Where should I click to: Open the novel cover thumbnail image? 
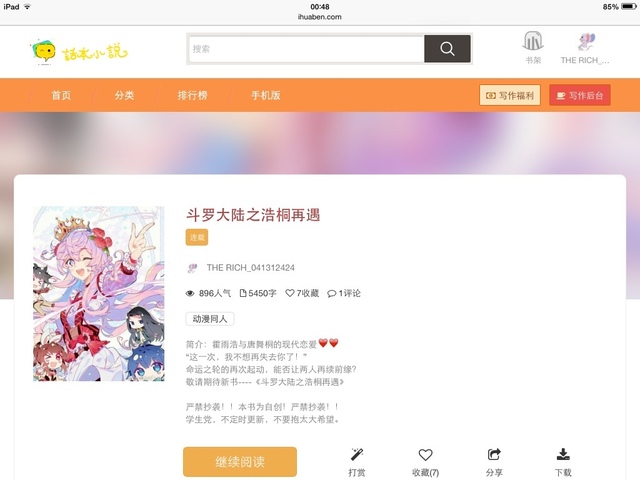click(x=99, y=293)
